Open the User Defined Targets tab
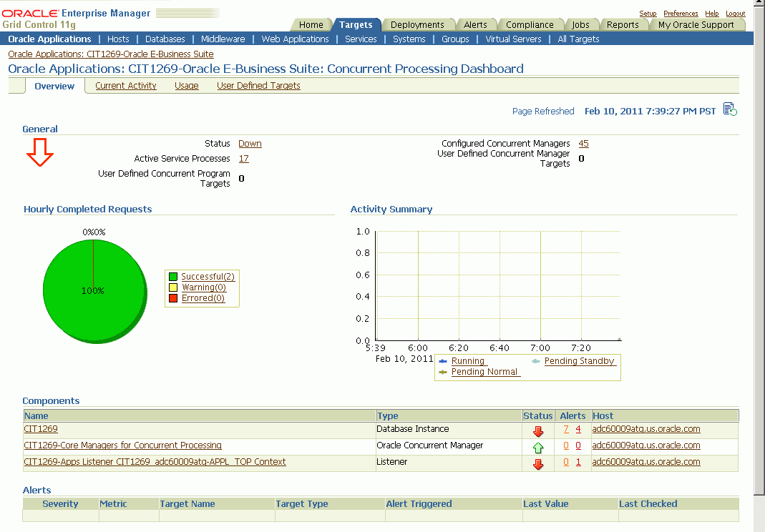 [x=258, y=86]
